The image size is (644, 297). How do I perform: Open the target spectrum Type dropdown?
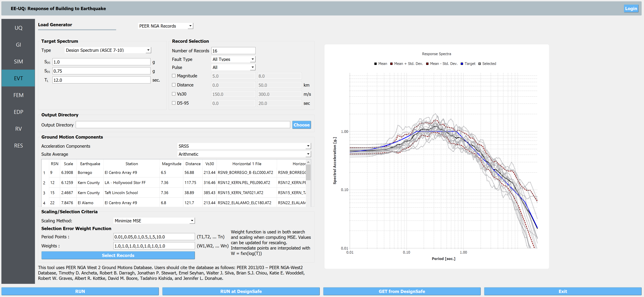tap(108, 50)
